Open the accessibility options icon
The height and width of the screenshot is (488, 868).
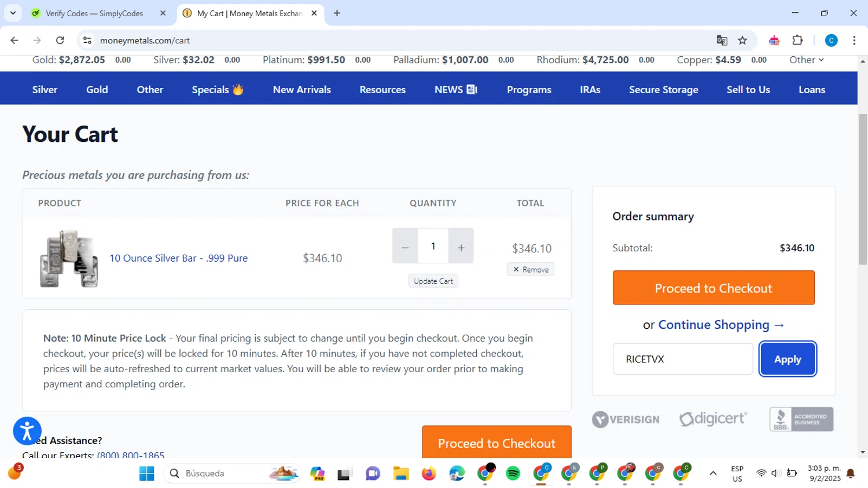[x=27, y=431]
